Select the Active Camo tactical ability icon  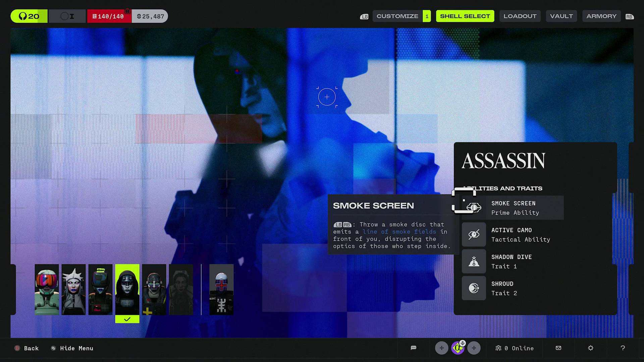point(474,235)
